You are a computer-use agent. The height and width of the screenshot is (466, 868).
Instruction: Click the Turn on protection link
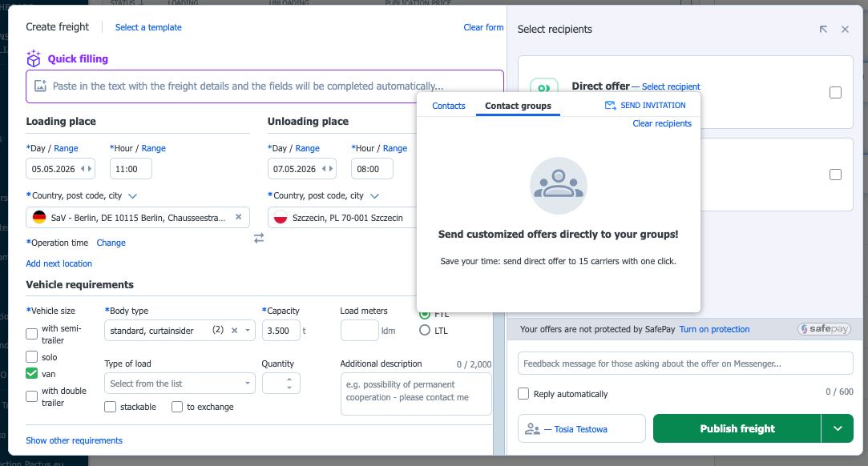click(714, 329)
